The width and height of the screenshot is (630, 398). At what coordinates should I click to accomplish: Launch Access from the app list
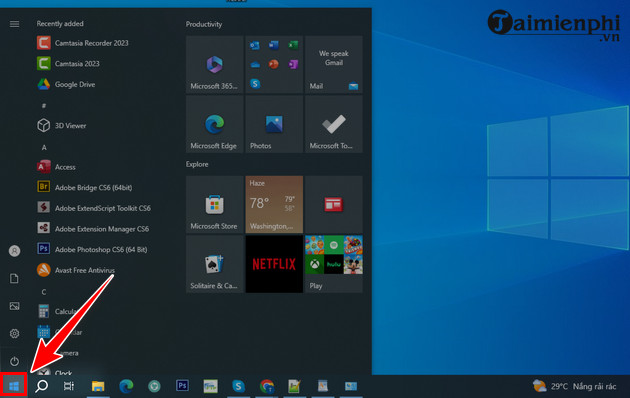pos(56,167)
